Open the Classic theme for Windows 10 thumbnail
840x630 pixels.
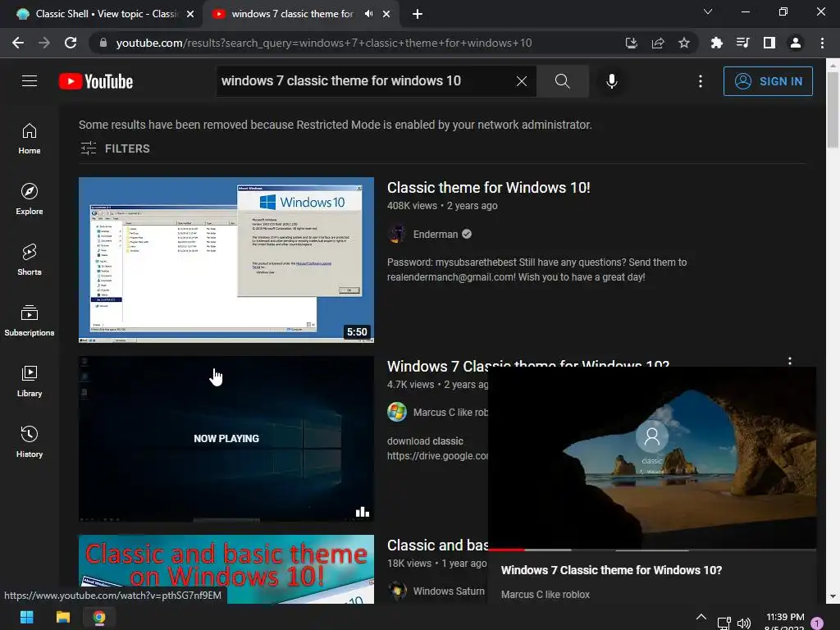coord(226,260)
